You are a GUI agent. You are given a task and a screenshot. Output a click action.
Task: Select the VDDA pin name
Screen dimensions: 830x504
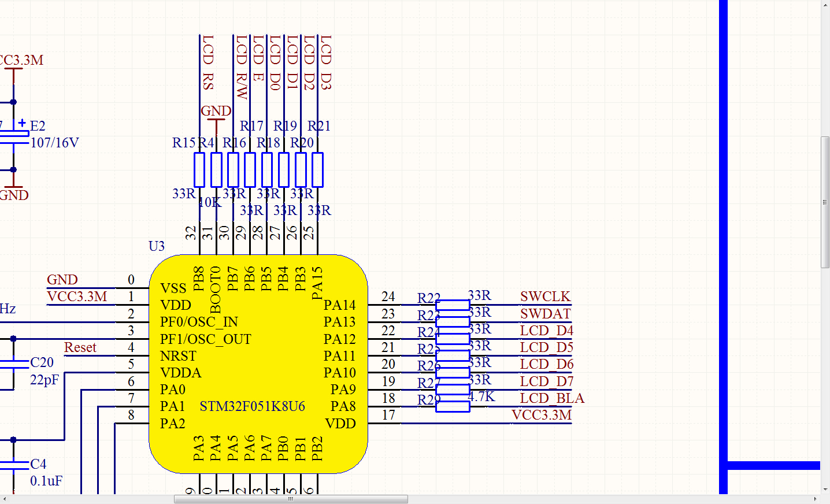pos(181,373)
